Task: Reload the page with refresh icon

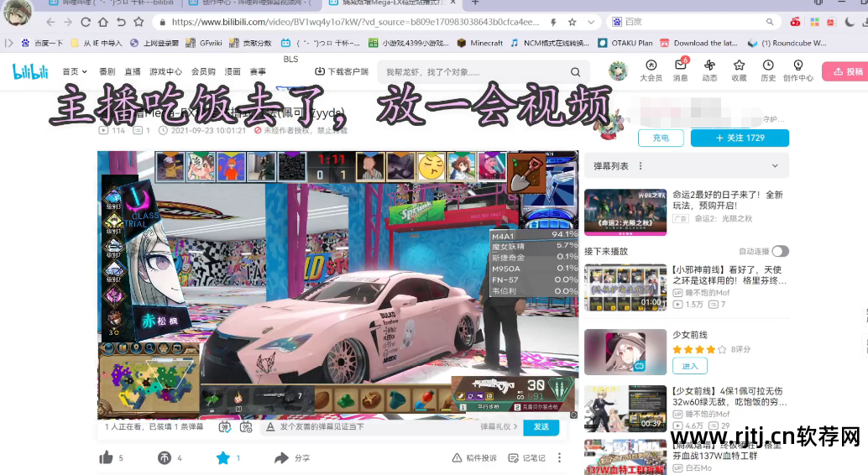Action: [x=86, y=22]
